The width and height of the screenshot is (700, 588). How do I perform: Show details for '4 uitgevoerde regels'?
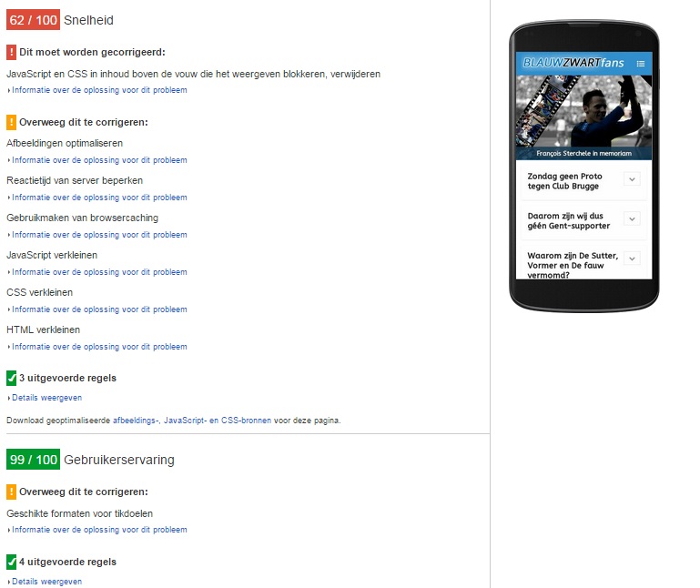click(x=46, y=582)
